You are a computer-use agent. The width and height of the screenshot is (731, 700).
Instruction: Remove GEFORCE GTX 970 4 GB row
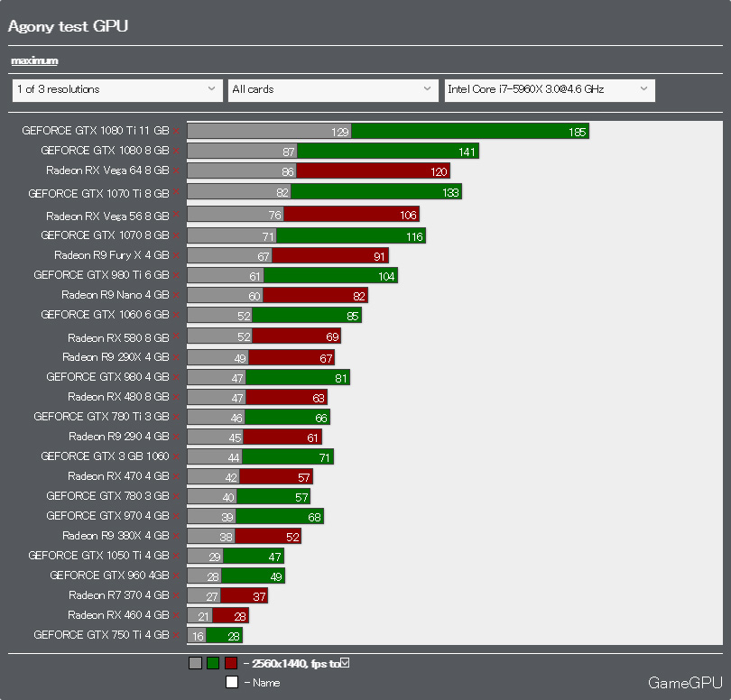tap(176, 516)
